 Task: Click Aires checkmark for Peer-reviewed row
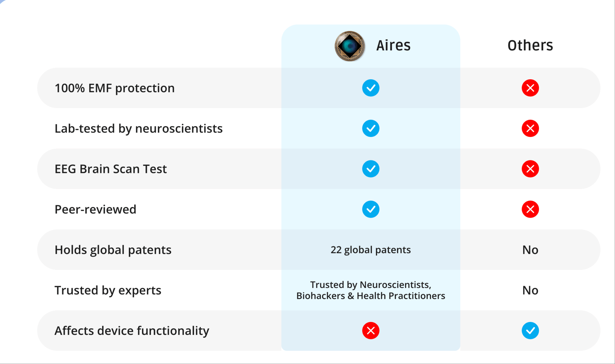point(371,209)
